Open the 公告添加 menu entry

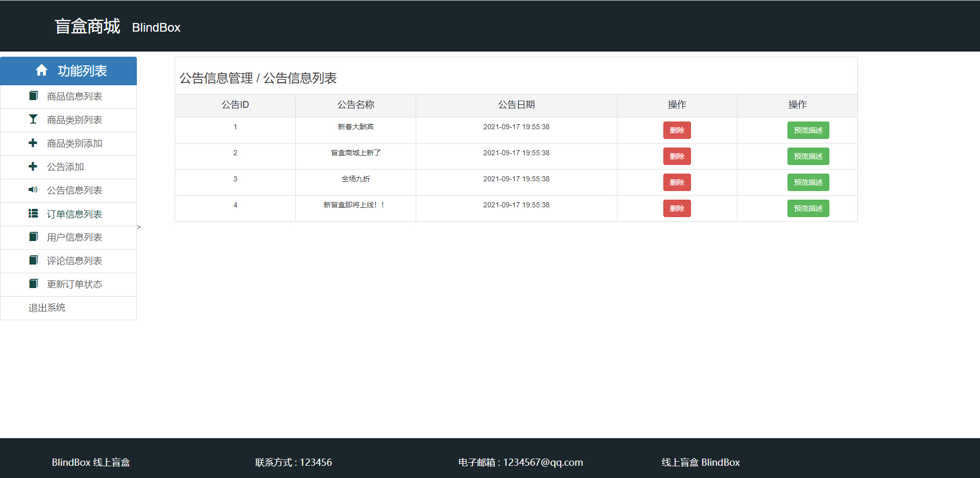(68, 167)
